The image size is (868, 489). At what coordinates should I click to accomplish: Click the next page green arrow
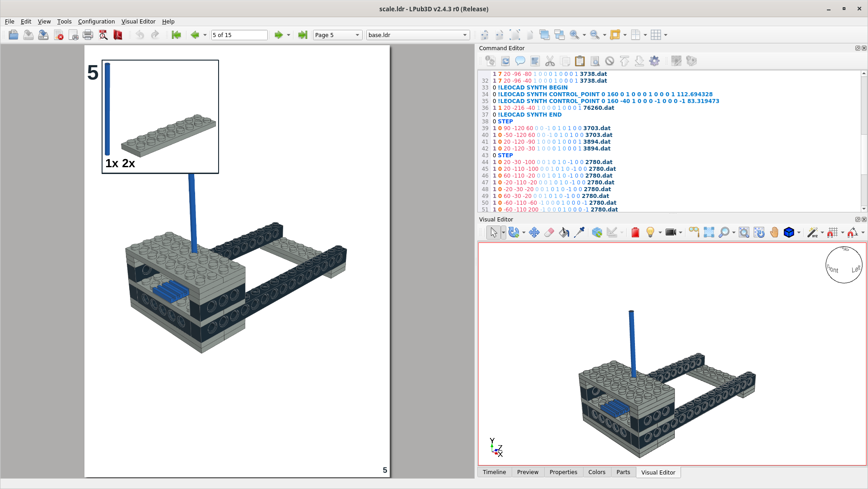point(279,35)
